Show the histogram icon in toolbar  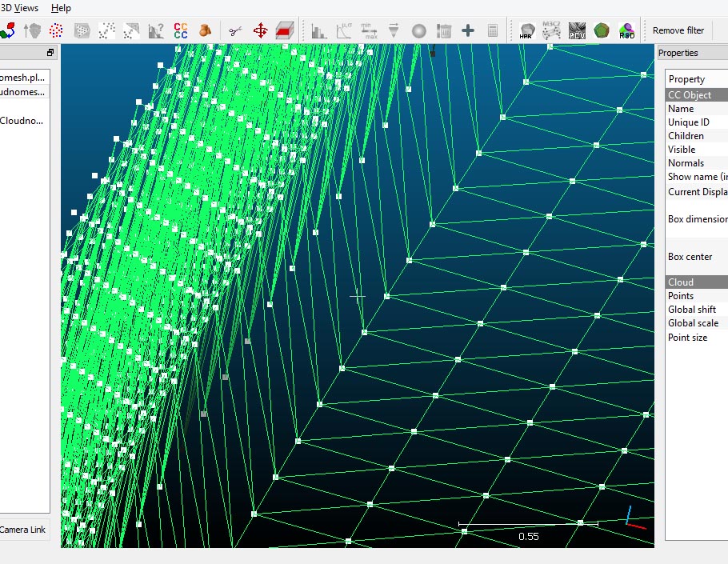319,30
